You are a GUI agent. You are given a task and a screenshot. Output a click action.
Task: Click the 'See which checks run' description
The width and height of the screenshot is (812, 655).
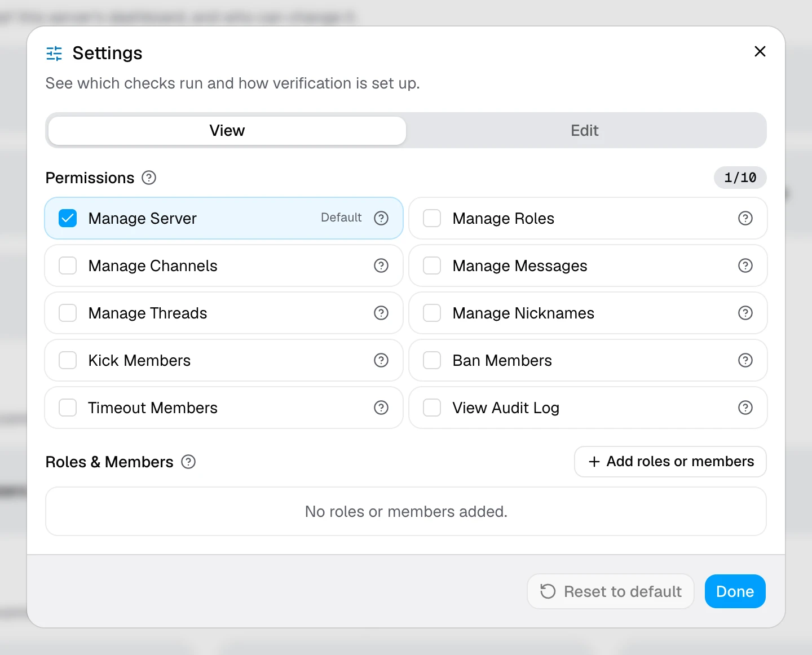coord(233,83)
